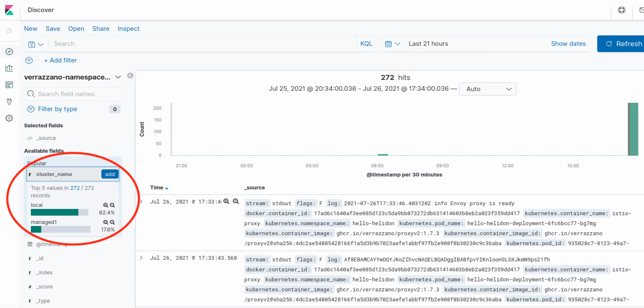Open the date quick menu calendar dropdown
The width and height of the screenshot is (644, 308).
pos(392,44)
